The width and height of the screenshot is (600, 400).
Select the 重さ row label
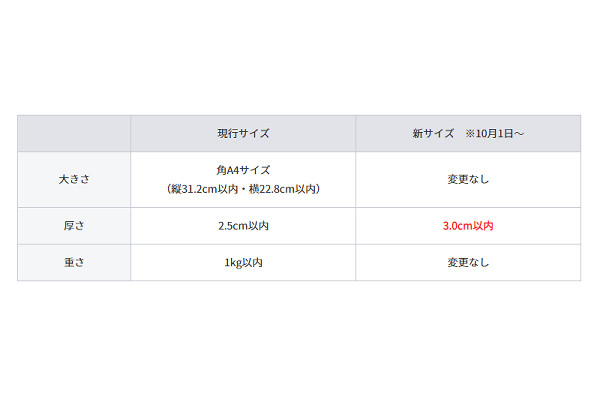point(74,263)
